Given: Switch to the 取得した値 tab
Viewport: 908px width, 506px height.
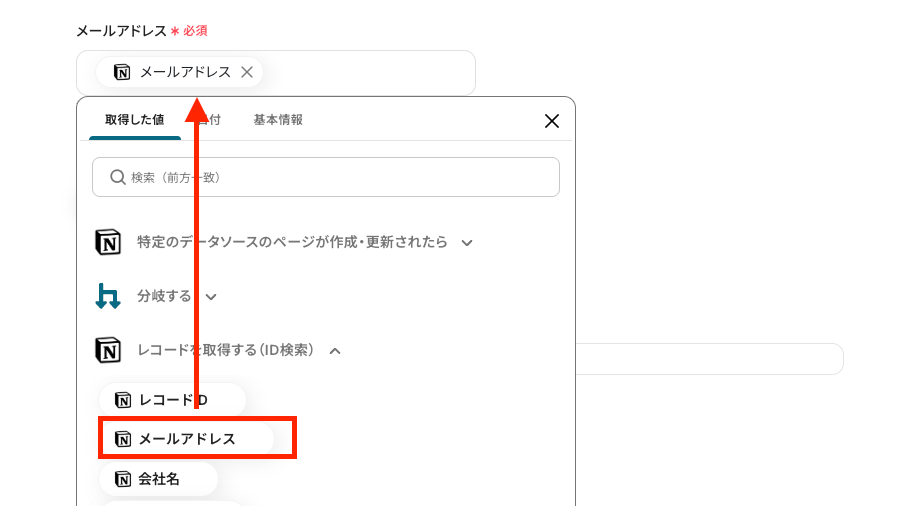Looking at the screenshot, I should [134, 120].
